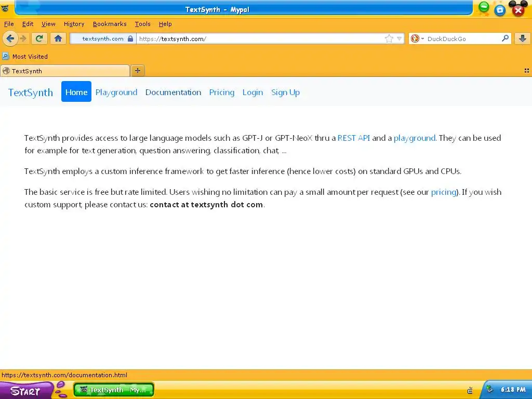This screenshot has height=399, width=532.
Task: Minimize the window with green button
Action: pos(484,7)
